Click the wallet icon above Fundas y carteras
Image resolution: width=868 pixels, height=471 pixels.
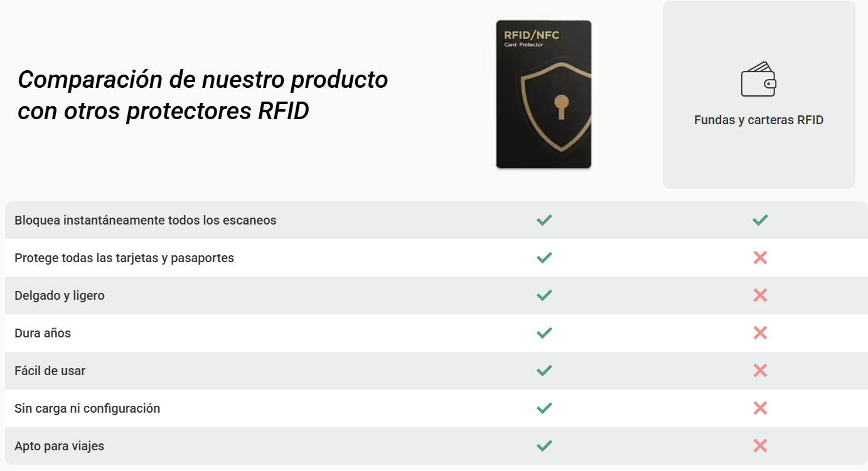point(759,80)
